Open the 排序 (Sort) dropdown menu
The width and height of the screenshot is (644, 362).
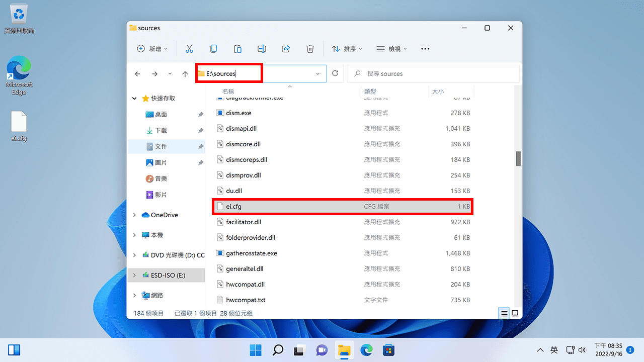pyautogui.click(x=347, y=49)
